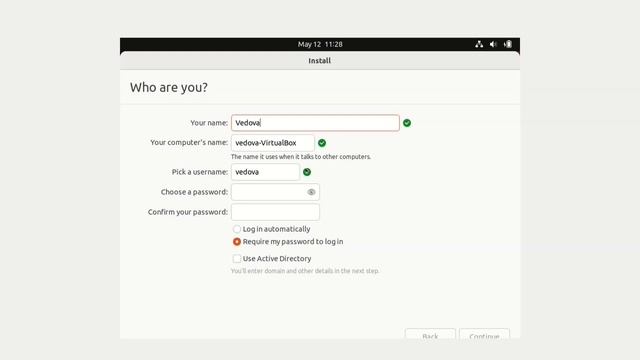Click the Back button
Image resolution: width=640 pixels, height=360 pixels.
click(430, 333)
